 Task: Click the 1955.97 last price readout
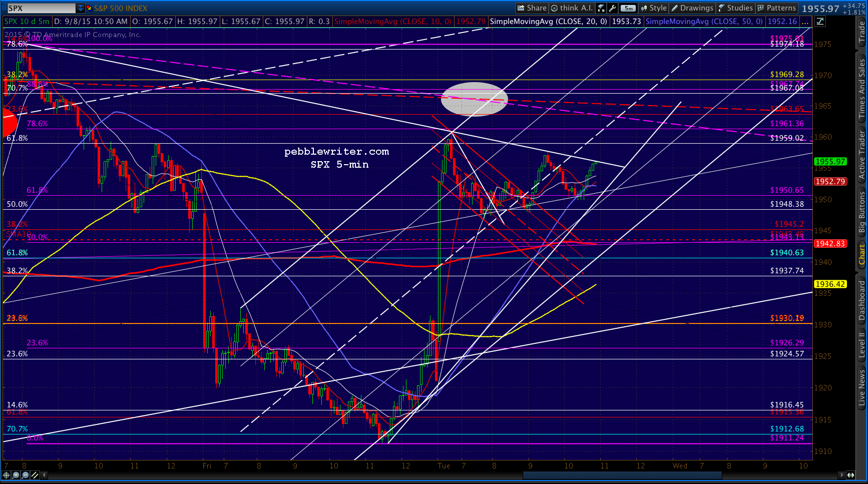(x=820, y=9)
